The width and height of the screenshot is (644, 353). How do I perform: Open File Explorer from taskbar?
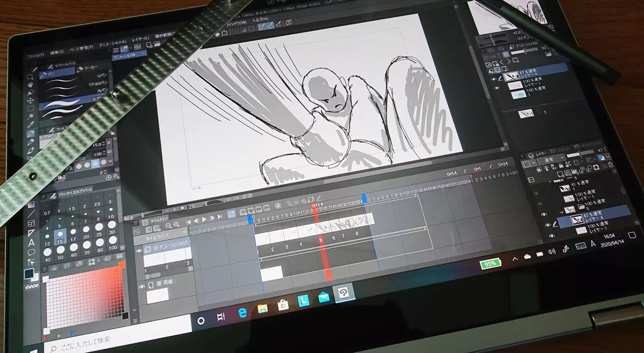pos(263,308)
